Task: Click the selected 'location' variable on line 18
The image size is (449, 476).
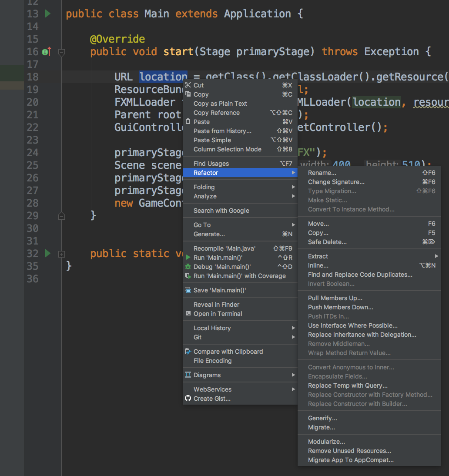Action: (163, 77)
